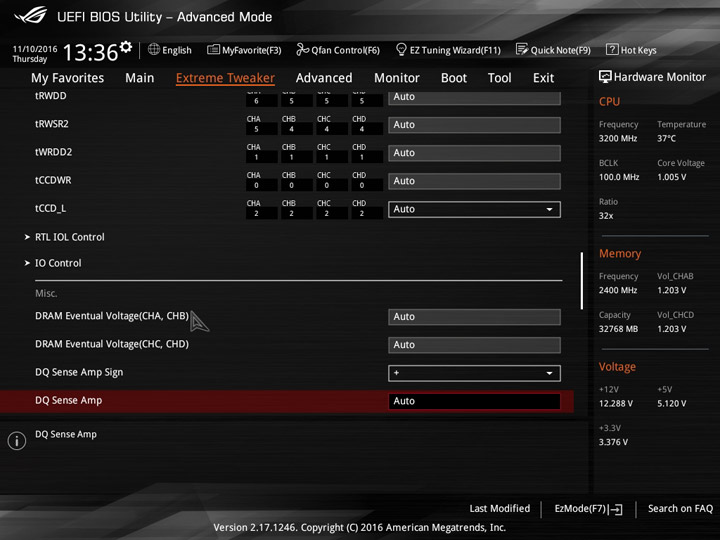Click the tCCDWR Auto field
The width and height of the screenshot is (720, 540).
(x=474, y=181)
